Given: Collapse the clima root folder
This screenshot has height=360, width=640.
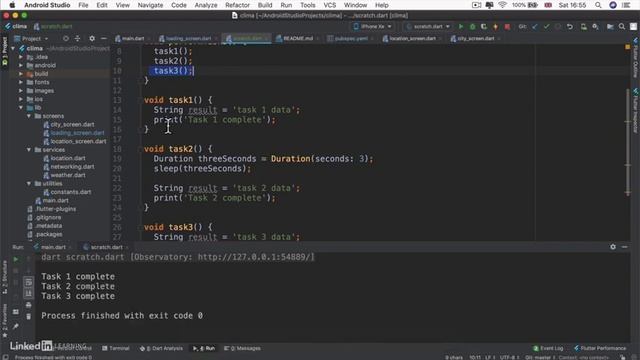Looking at the screenshot, I should tap(13, 48).
